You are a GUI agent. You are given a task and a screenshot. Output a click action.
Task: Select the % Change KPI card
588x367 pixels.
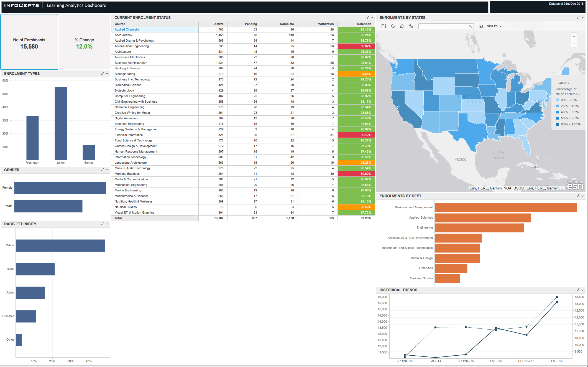84,42
